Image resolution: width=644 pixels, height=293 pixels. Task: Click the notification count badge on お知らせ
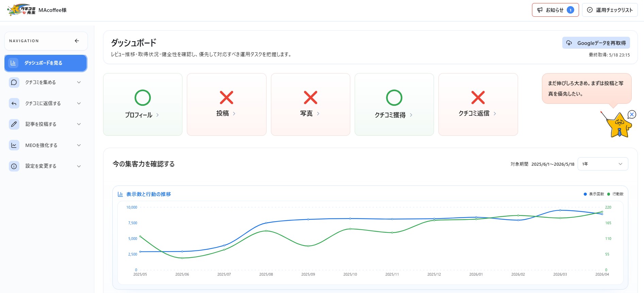coord(570,10)
